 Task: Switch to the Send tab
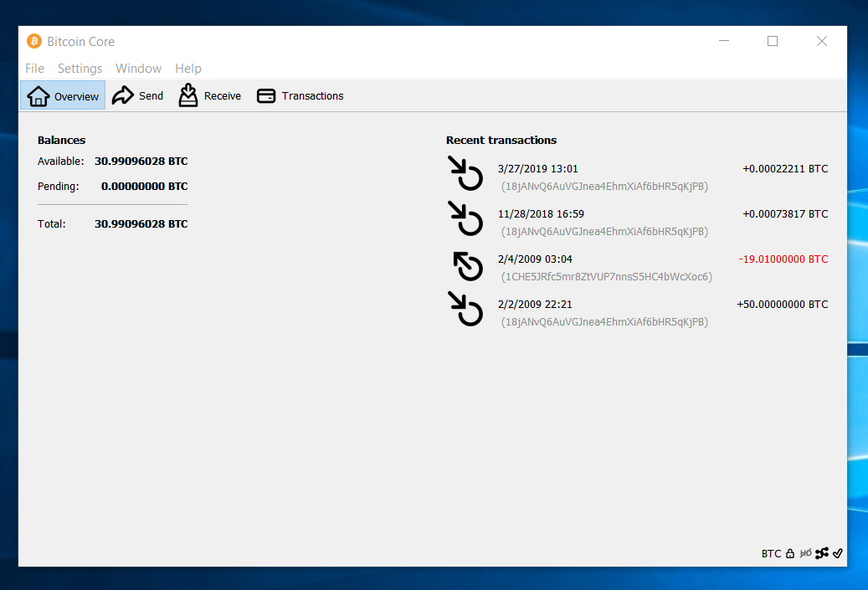[x=138, y=96]
